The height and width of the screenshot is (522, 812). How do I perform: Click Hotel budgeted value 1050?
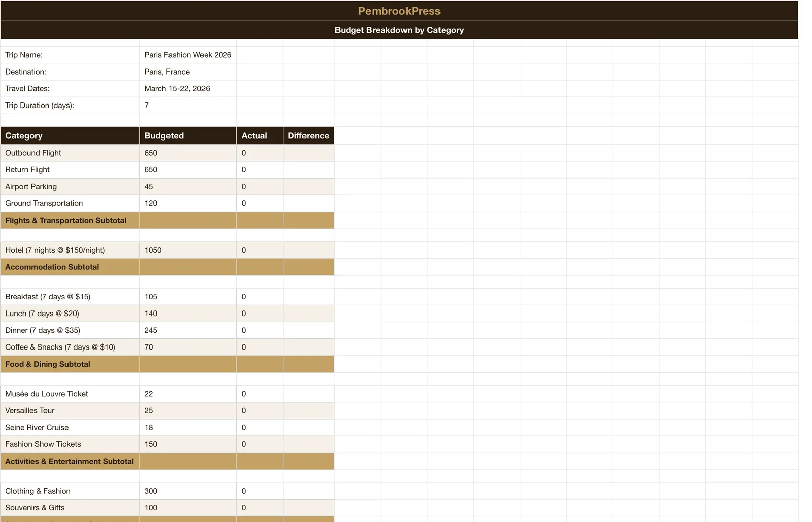pos(188,250)
